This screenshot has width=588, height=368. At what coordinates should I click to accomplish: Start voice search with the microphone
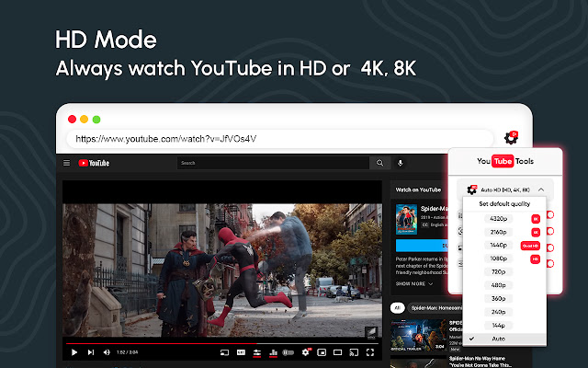tap(401, 163)
